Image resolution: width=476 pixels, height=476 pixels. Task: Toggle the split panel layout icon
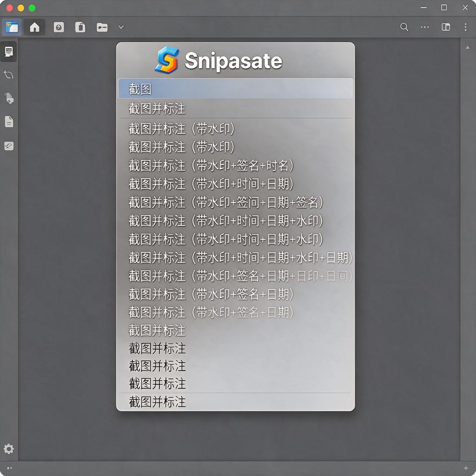coord(446,27)
